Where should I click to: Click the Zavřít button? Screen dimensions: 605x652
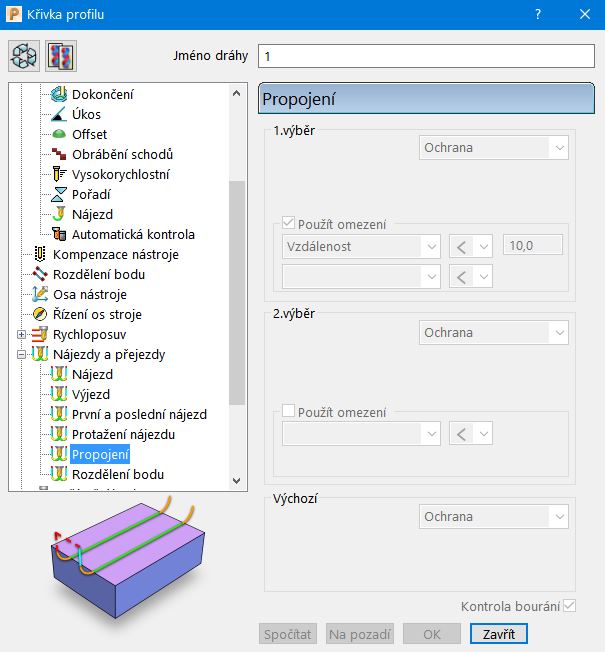coord(498,634)
